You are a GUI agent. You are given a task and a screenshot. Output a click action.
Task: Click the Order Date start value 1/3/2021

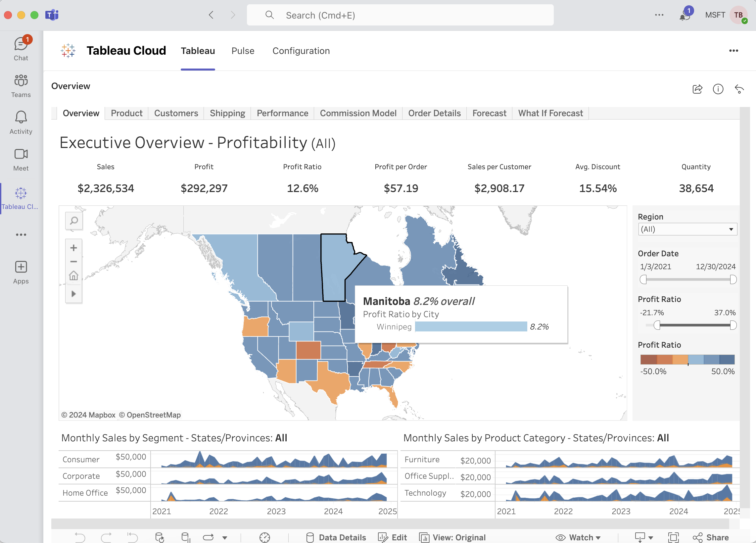pos(655,267)
